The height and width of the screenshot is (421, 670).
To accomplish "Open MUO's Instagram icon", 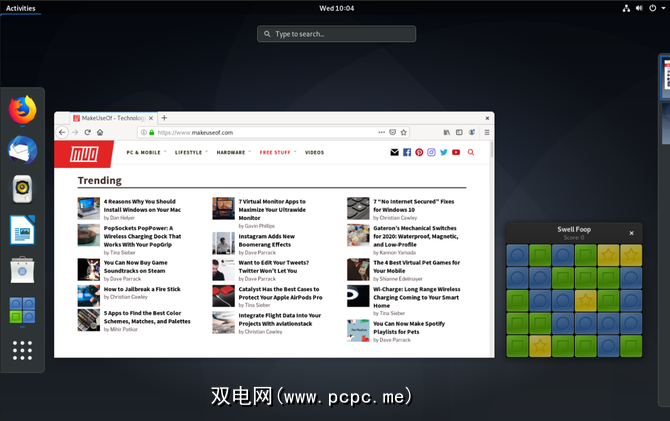I will point(431,152).
